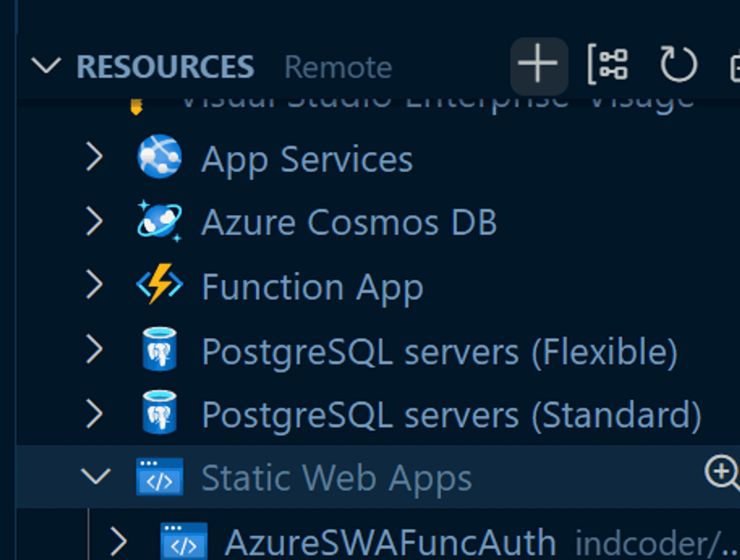Refresh the Resources view
This screenshot has height=560, width=740.
tap(679, 64)
